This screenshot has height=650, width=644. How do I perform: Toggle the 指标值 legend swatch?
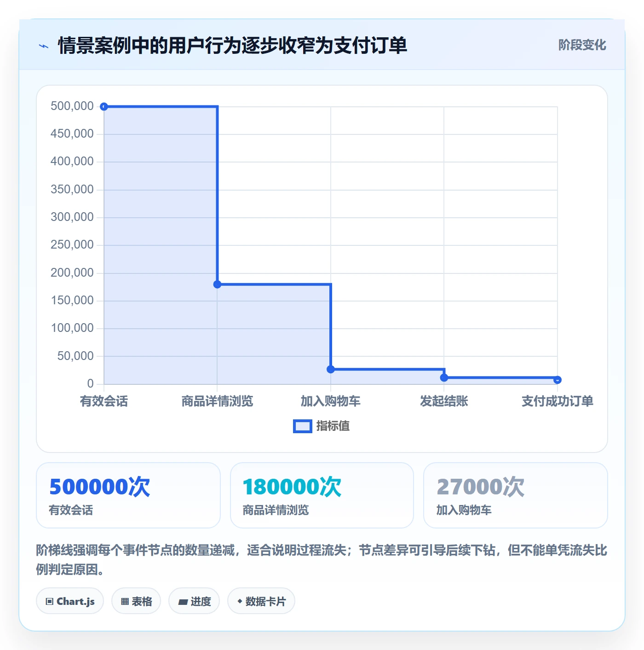click(x=303, y=426)
